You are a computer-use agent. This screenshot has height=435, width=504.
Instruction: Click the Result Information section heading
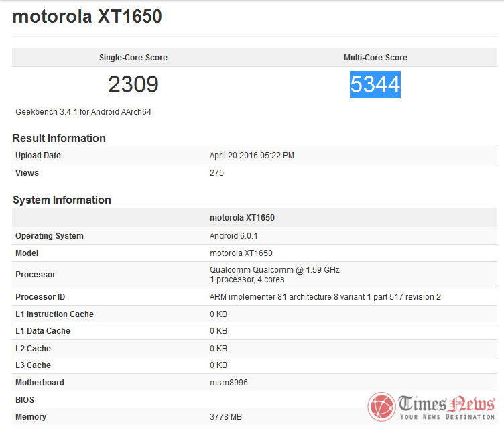pyautogui.click(x=59, y=138)
